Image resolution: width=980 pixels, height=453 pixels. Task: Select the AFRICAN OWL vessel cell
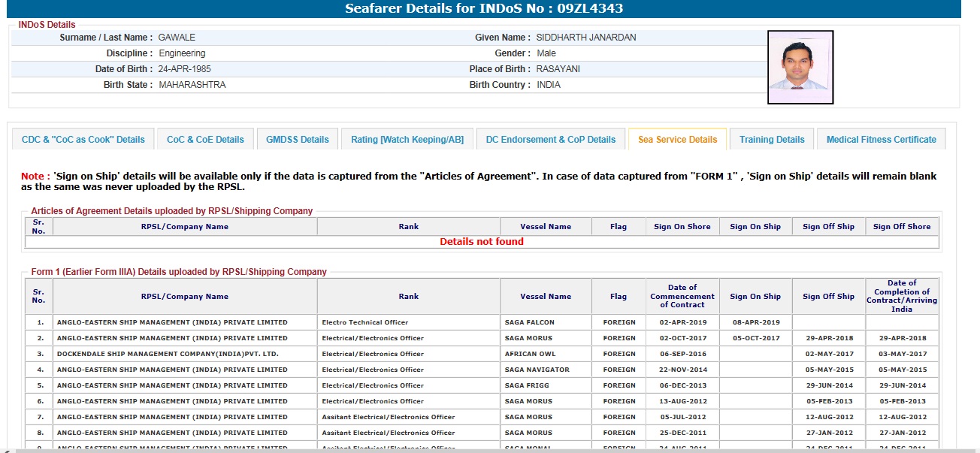pos(528,354)
